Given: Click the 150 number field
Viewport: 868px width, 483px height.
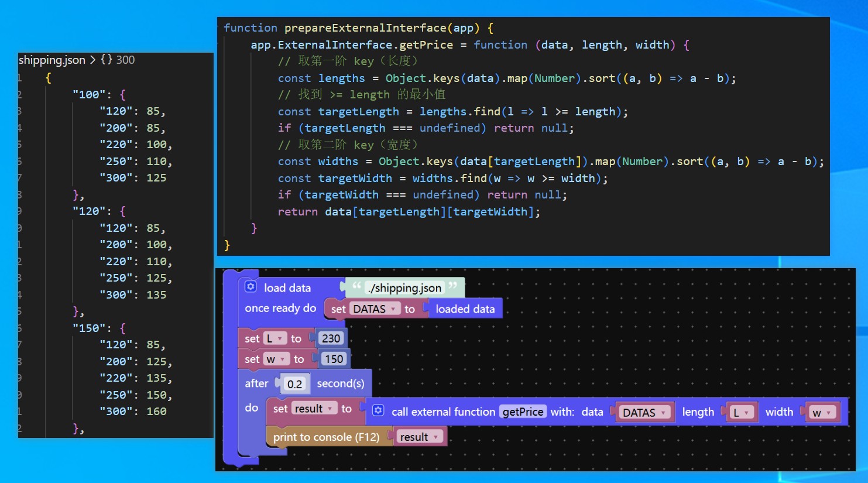Looking at the screenshot, I should tap(334, 359).
